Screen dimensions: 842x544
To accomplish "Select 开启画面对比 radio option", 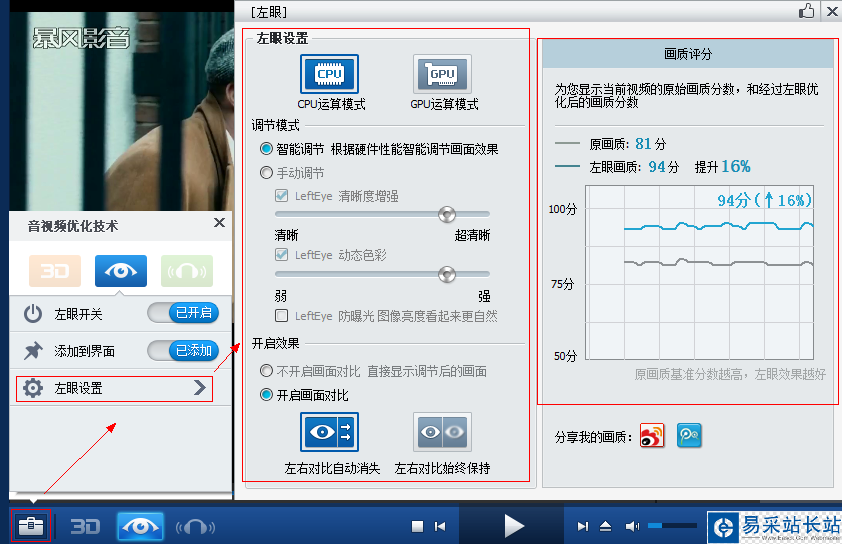I will 266,395.
